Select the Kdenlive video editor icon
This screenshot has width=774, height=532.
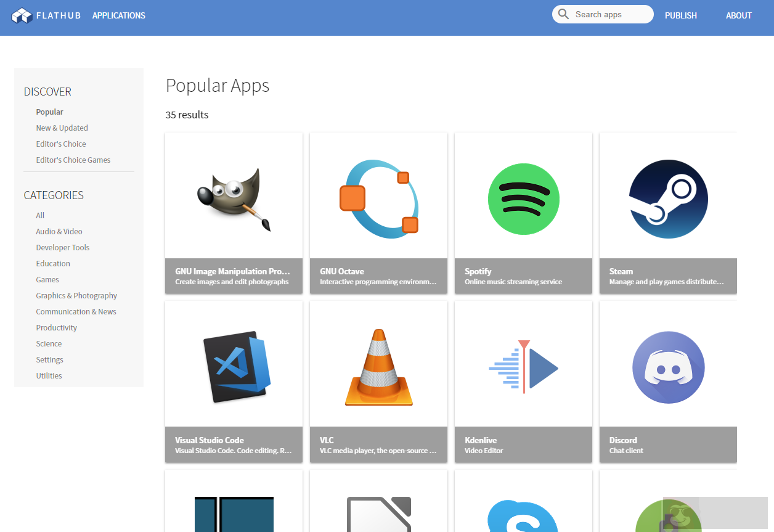523,367
